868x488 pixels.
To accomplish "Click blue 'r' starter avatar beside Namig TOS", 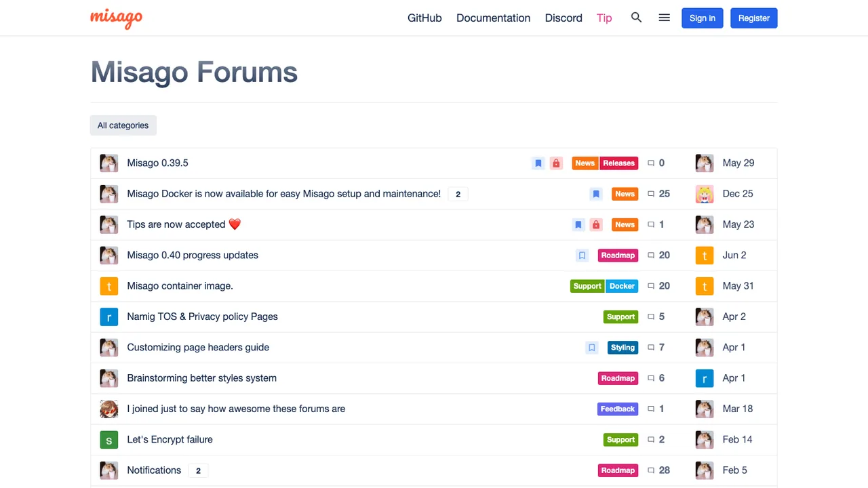I will click(x=109, y=317).
